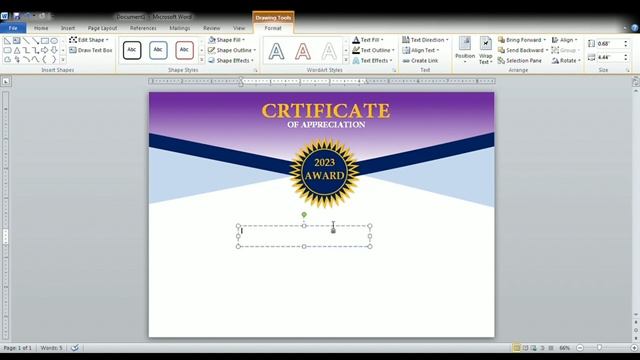Open Align Text dropdown

click(421, 50)
